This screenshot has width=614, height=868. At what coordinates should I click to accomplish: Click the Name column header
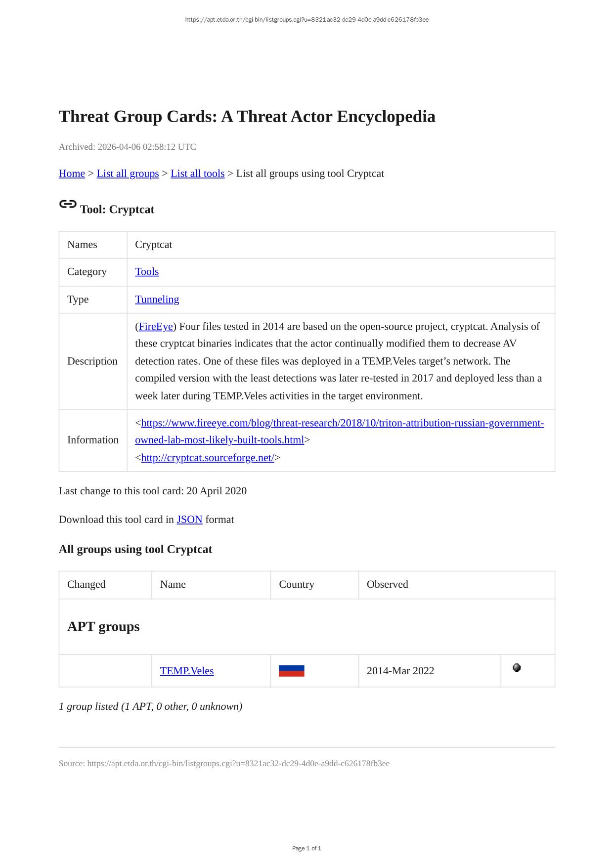(173, 584)
